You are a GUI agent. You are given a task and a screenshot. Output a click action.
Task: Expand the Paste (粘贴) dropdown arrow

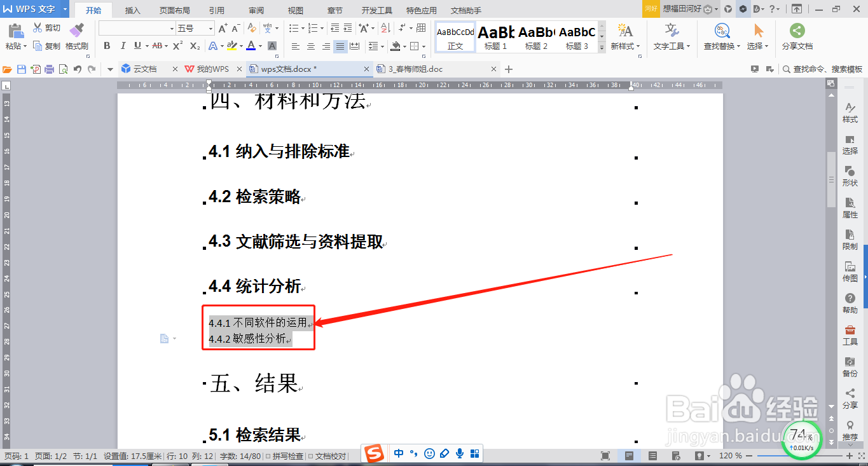25,46
